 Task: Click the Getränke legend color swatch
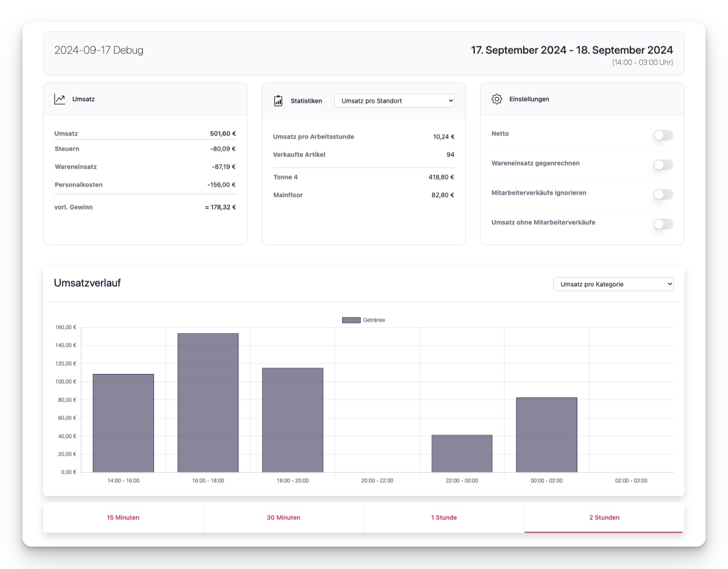(351, 320)
